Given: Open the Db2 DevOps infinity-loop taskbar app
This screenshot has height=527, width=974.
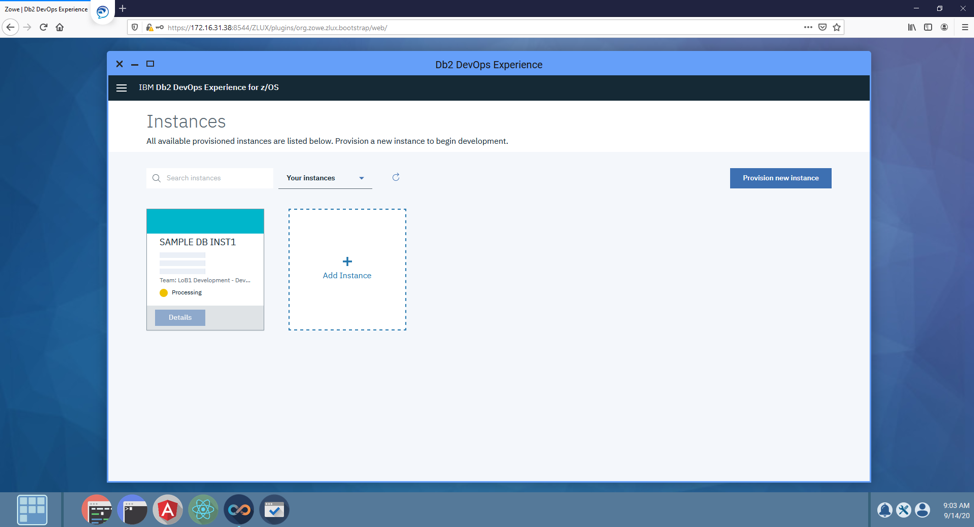Looking at the screenshot, I should [239, 510].
